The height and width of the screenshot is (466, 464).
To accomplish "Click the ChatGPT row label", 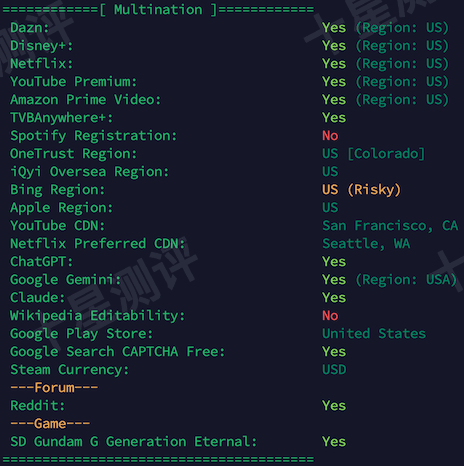I will tap(42, 262).
